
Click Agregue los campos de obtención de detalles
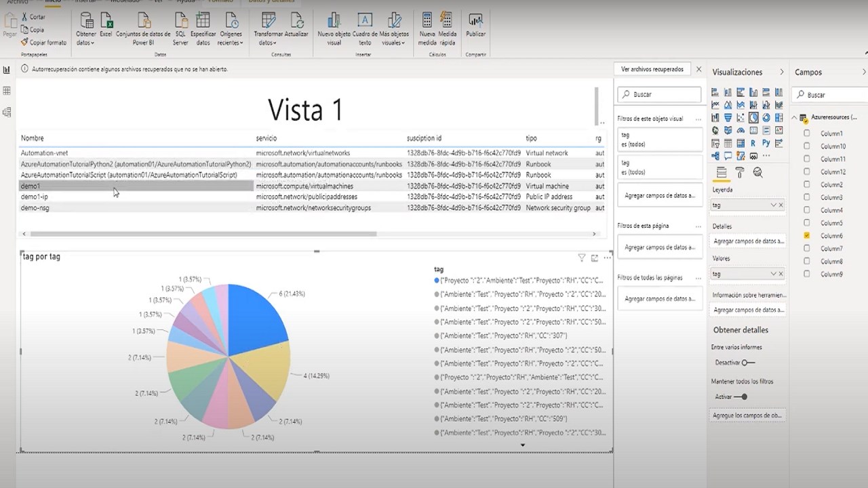tap(747, 415)
